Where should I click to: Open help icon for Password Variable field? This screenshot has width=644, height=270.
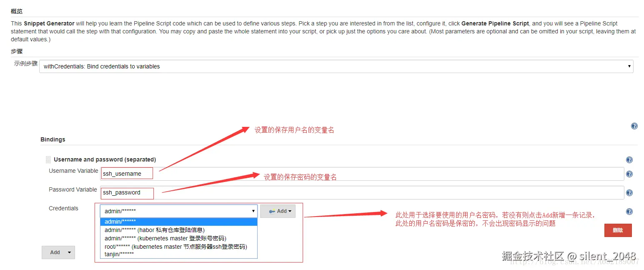pos(629,193)
